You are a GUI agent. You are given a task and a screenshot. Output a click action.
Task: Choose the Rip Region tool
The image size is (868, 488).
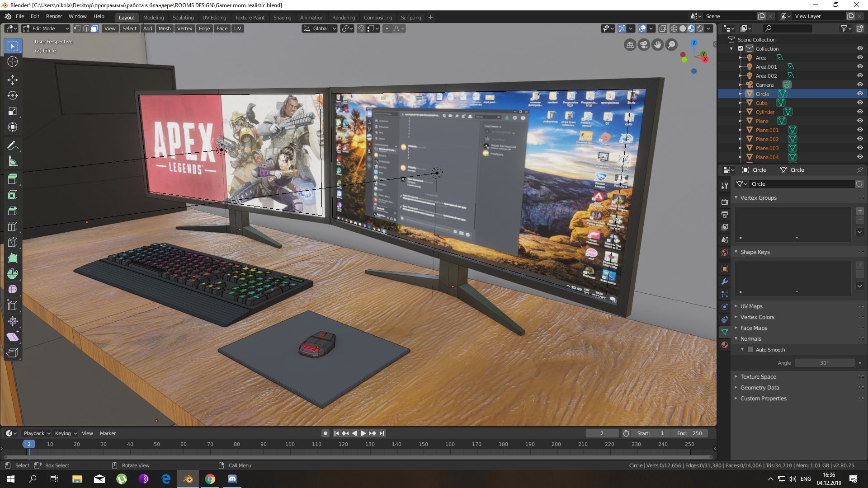tap(13, 353)
